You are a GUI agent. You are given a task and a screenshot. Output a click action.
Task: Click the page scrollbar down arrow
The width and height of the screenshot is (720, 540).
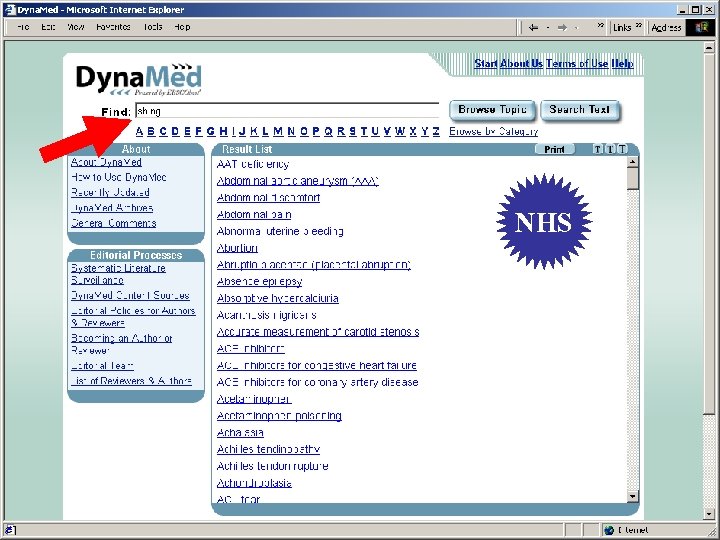point(709,514)
